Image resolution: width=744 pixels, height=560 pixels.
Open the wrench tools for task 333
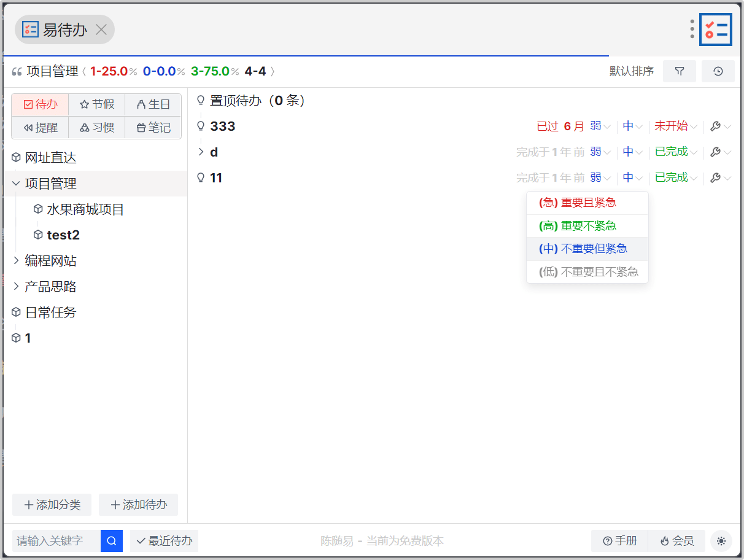715,126
